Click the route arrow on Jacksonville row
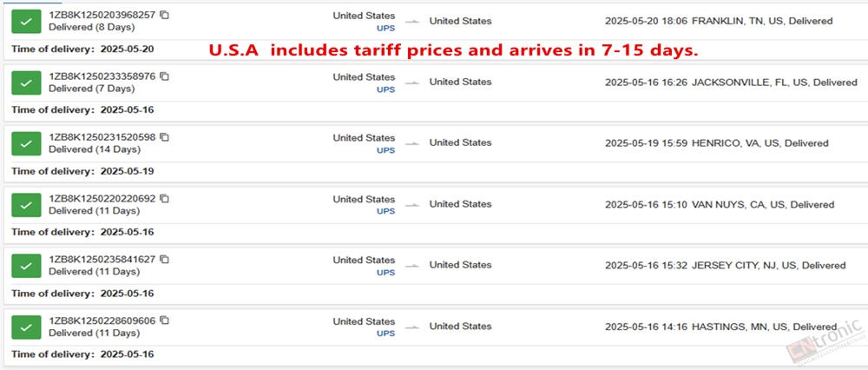 click(413, 83)
